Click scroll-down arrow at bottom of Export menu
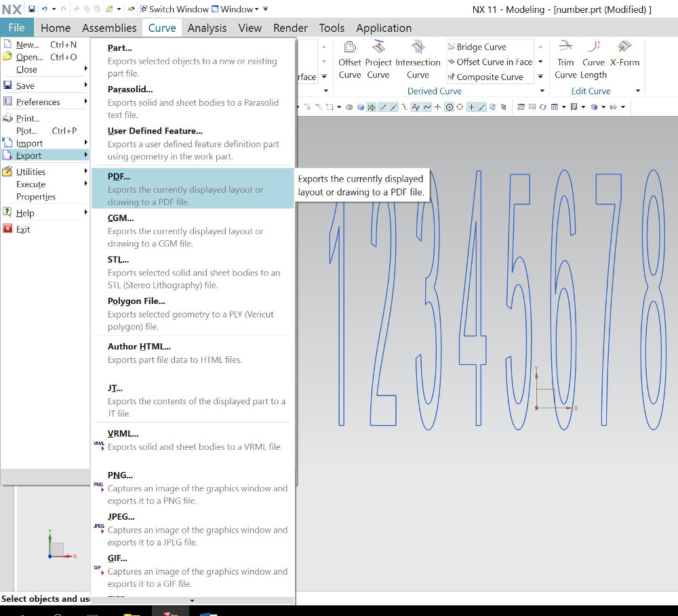 [x=192, y=600]
